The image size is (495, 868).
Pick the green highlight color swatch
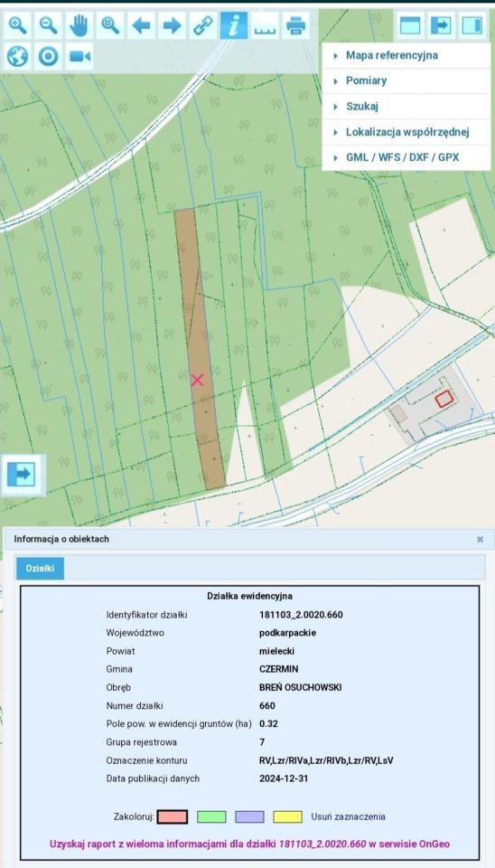point(211,817)
